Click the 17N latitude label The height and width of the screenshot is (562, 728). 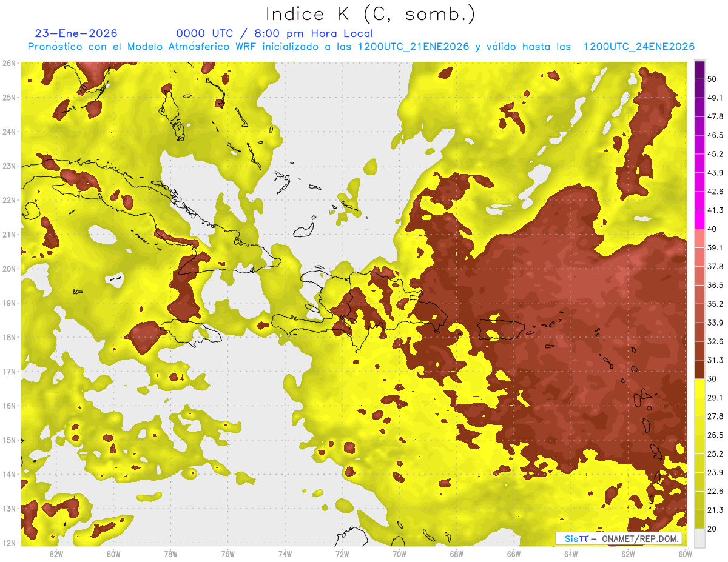(x=9, y=372)
